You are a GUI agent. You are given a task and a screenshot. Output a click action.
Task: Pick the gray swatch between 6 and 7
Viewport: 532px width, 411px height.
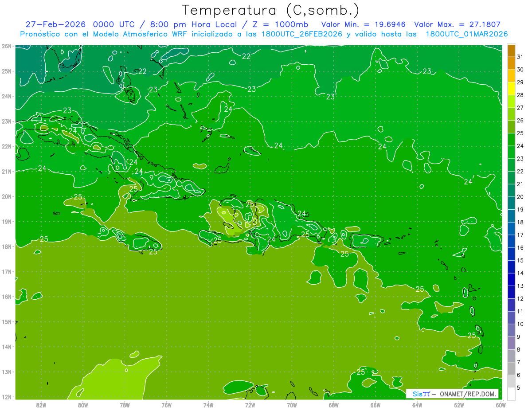[x=511, y=369]
